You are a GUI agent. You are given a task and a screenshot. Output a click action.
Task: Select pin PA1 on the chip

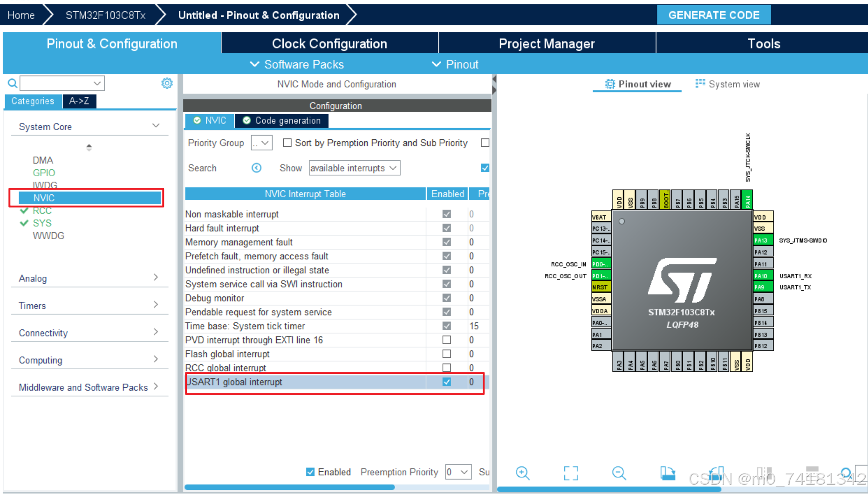[x=601, y=334]
